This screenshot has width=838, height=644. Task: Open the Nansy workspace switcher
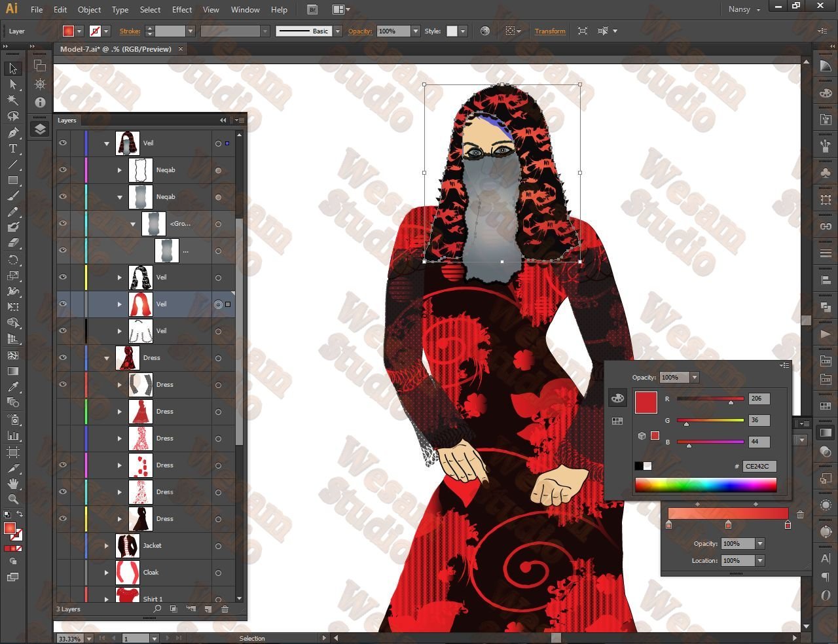coord(744,10)
